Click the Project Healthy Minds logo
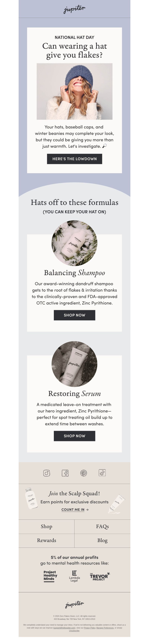This screenshot has height=644, width=149. point(50,576)
